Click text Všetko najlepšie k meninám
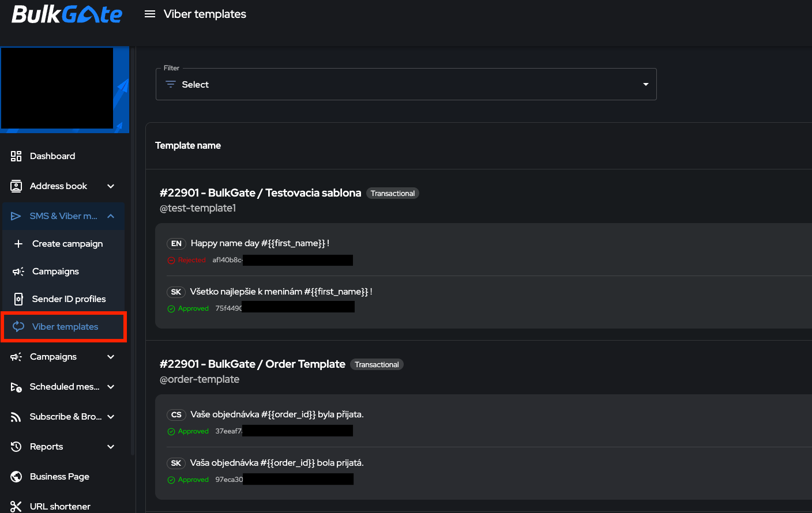This screenshot has height=513, width=812. point(246,292)
